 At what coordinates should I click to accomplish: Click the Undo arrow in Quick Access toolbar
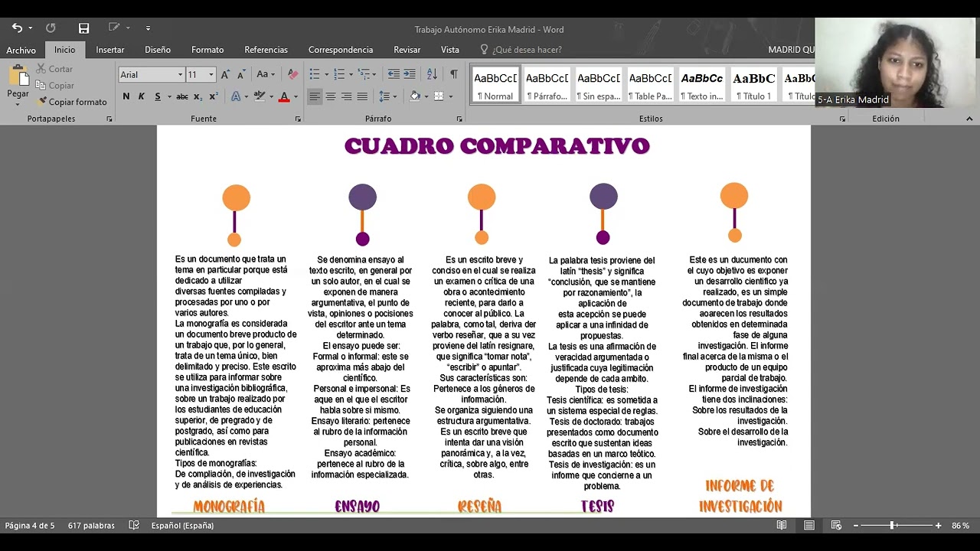tap(17, 28)
